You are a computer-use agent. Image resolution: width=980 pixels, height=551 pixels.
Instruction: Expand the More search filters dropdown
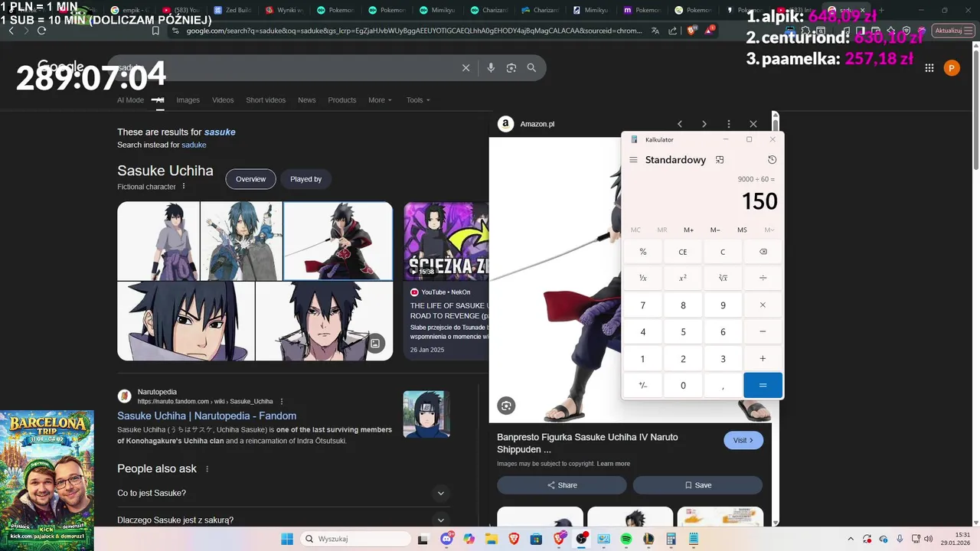click(x=380, y=100)
